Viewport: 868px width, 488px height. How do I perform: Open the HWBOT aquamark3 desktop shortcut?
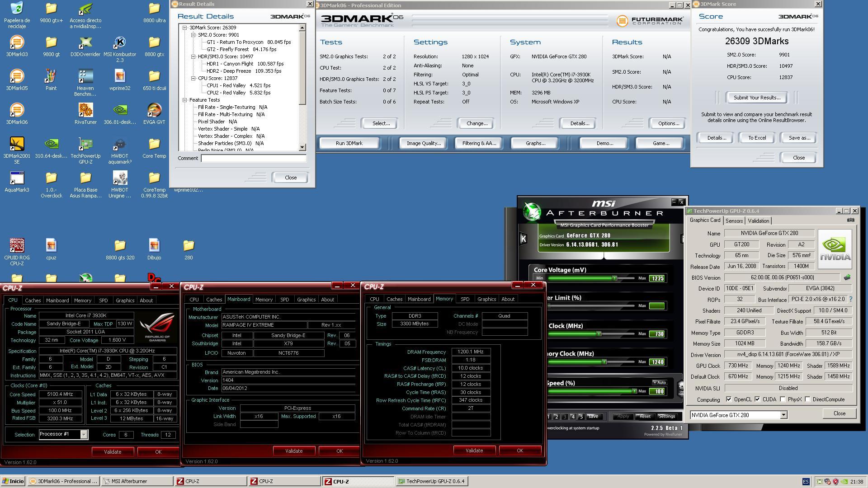pyautogui.click(x=120, y=151)
